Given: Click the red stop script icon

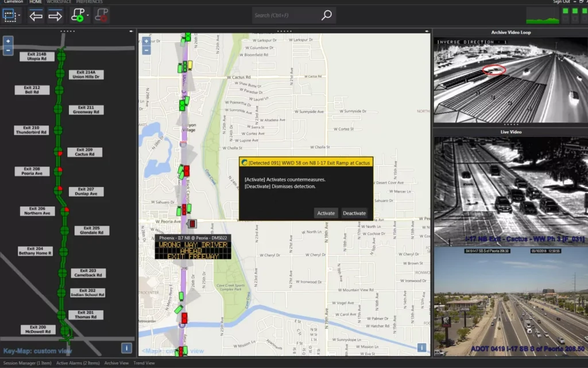Looking at the screenshot, I should 102,16.
